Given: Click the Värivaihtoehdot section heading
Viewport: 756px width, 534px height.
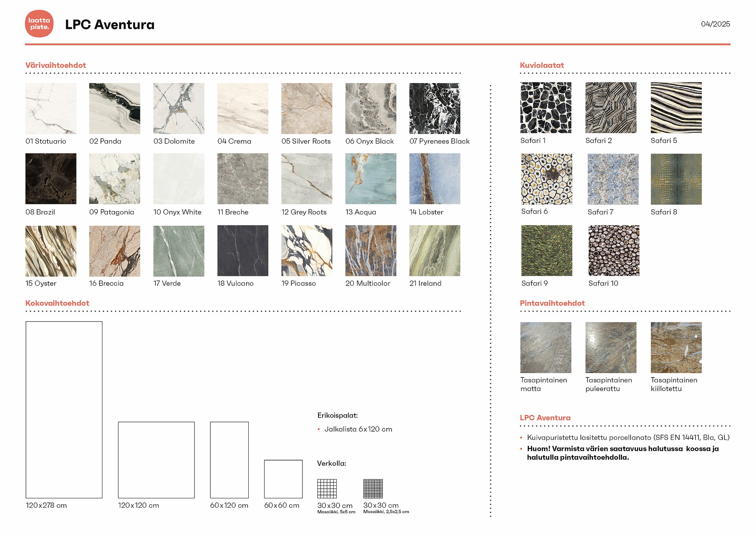Looking at the screenshot, I should tap(56, 65).
